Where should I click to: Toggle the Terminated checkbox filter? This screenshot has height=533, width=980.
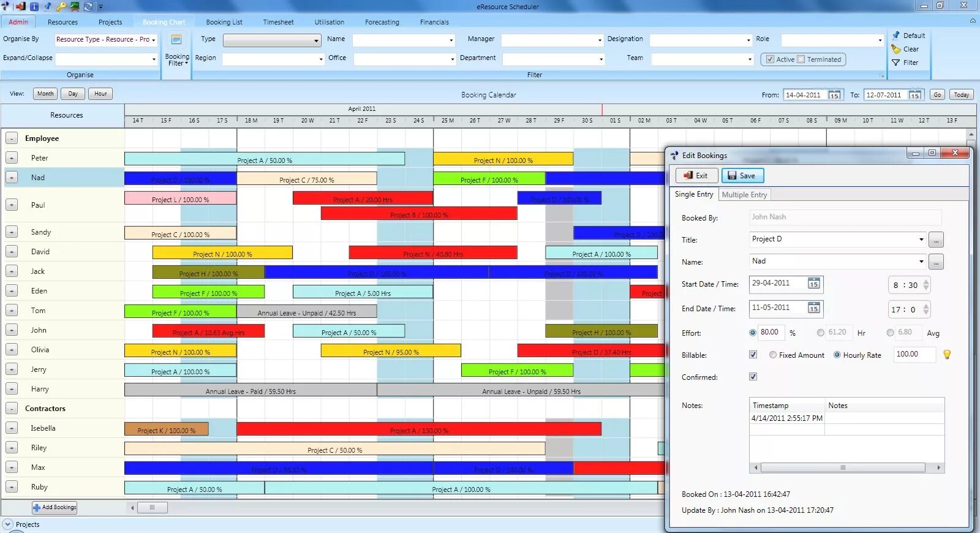(801, 59)
